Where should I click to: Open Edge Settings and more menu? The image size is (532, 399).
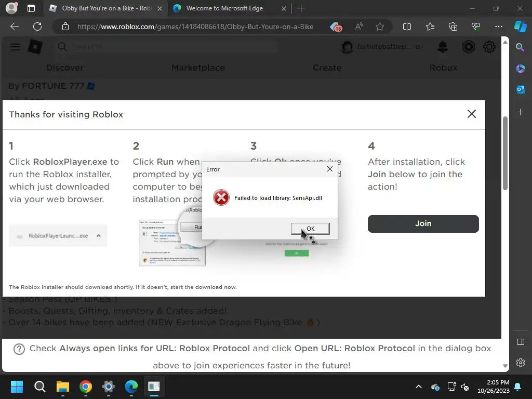coord(498,26)
